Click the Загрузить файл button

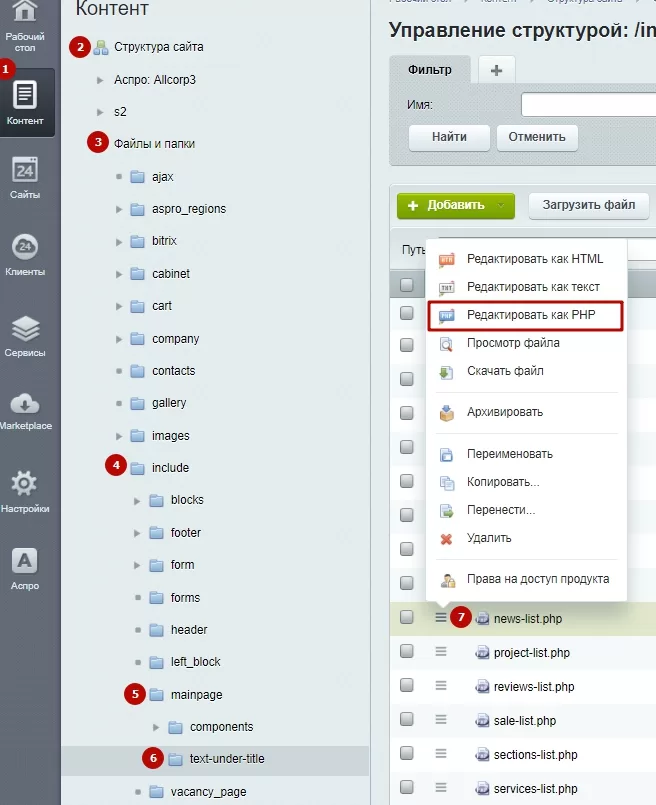click(589, 205)
